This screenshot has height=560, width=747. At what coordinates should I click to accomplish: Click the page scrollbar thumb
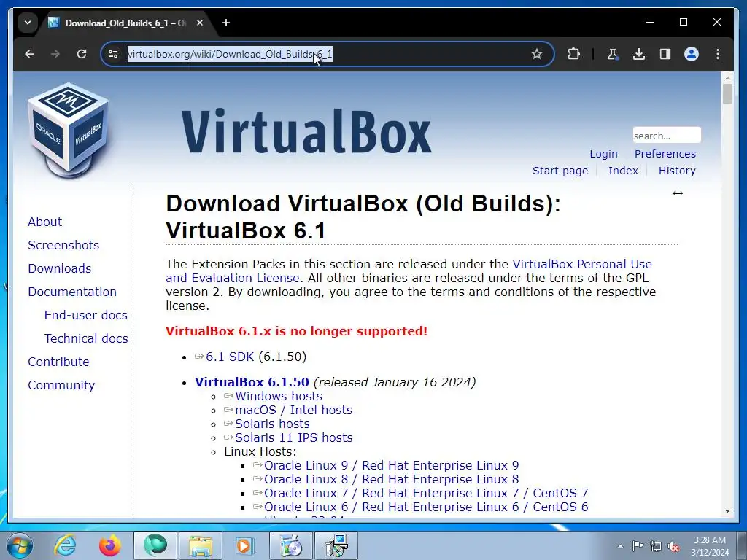(x=727, y=94)
